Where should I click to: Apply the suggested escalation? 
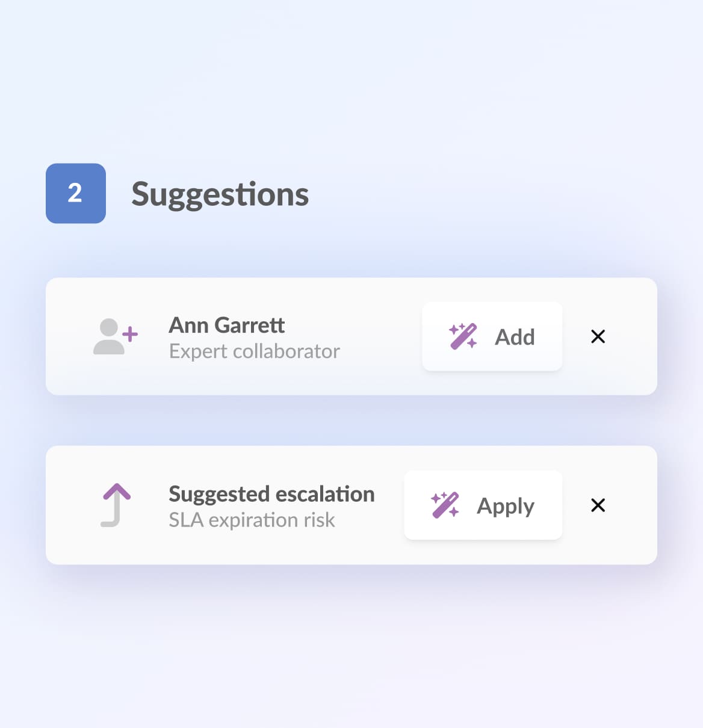[483, 505]
